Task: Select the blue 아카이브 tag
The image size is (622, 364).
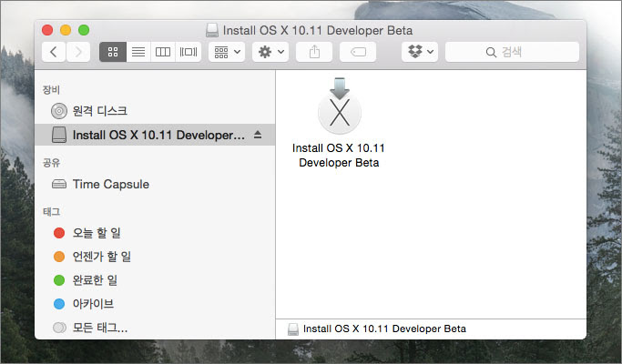Action: coord(155,304)
